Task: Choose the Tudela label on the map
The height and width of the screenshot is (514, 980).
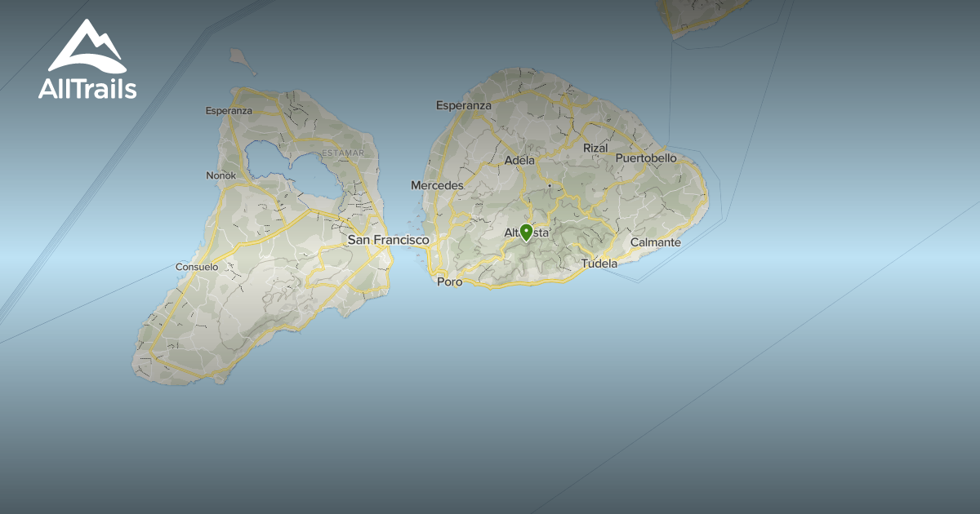Action: coord(599,264)
